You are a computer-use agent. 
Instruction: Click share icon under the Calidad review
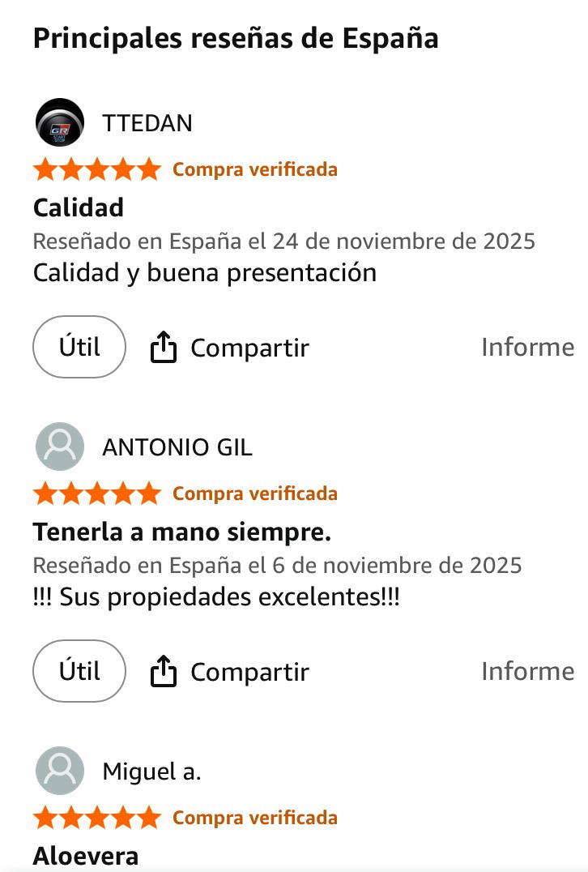(x=164, y=347)
